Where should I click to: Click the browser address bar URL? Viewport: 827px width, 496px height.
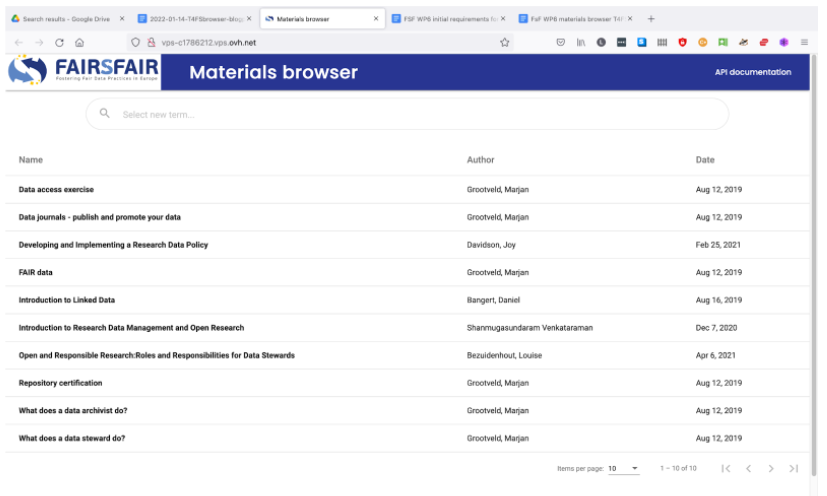(x=209, y=43)
